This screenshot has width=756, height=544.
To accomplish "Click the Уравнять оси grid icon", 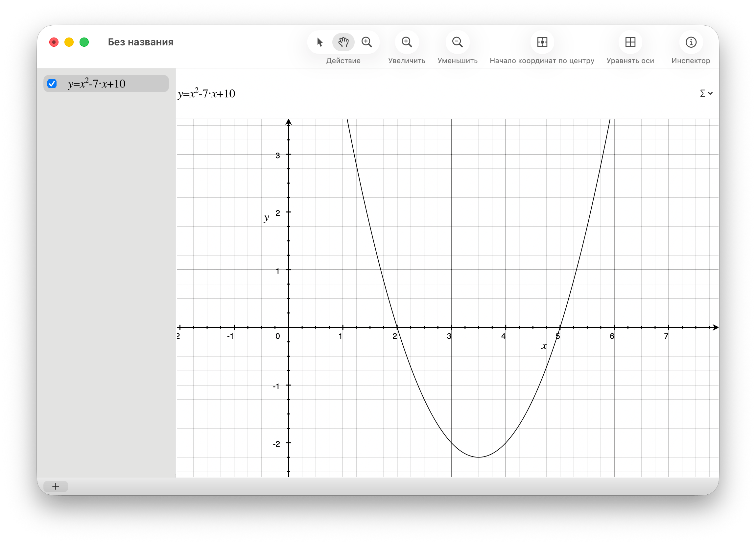I will pos(630,42).
